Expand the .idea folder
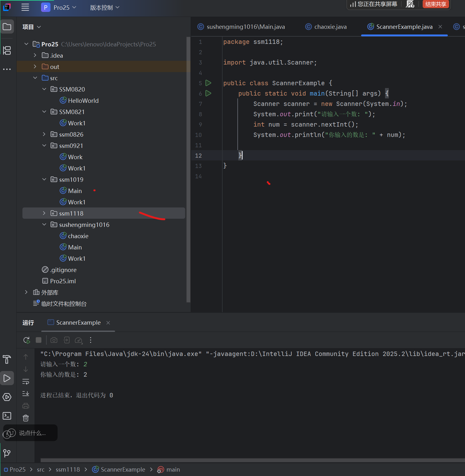465x476 pixels. [35, 55]
